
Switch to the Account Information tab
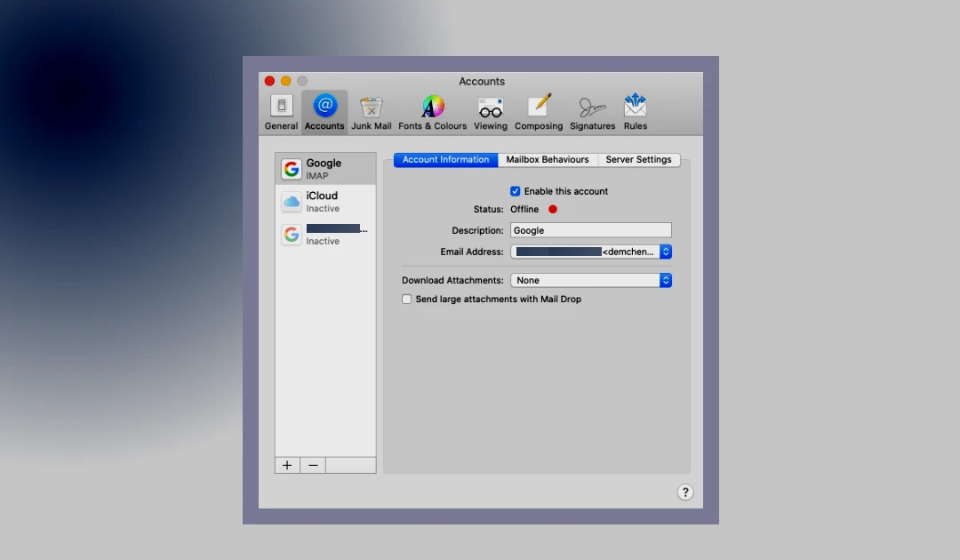point(445,160)
